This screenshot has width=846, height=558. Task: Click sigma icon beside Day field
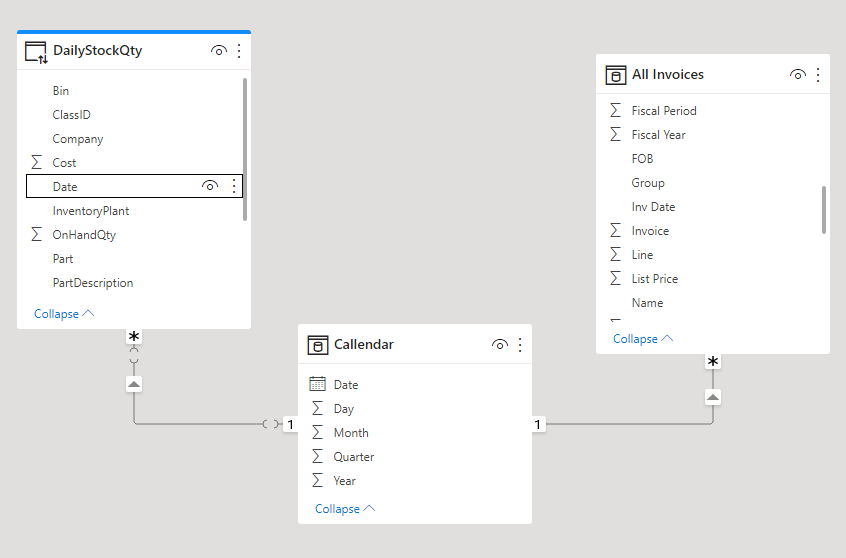point(318,408)
